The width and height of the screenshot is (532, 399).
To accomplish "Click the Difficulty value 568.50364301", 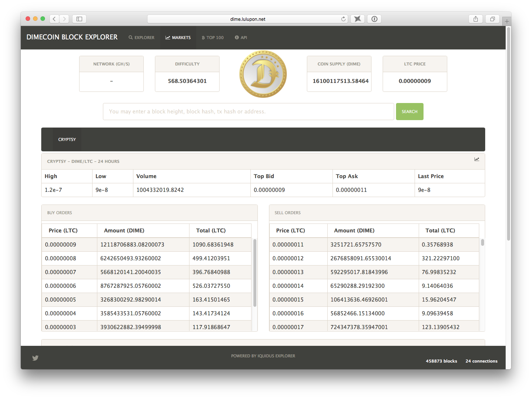I will (x=187, y=81).
